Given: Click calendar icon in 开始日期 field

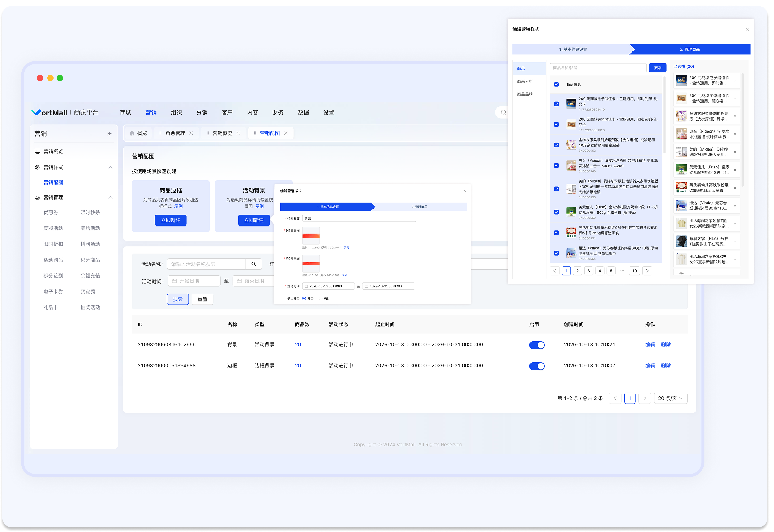Looking at the screenshot, I should click(x=174, y=281).
